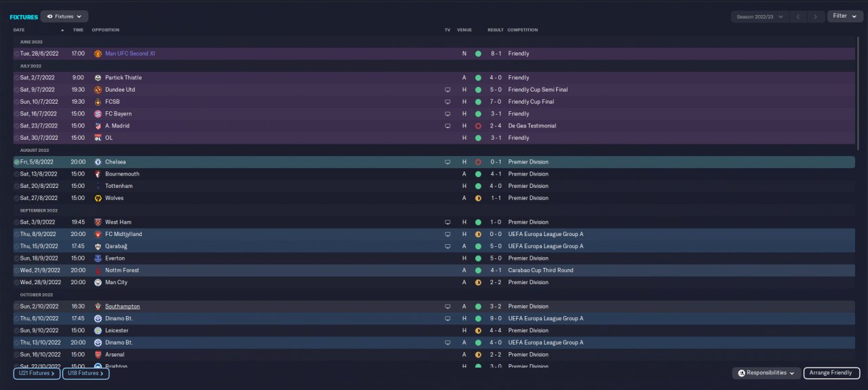The width and height of the screenshot is (868, 390).
Task: Open the Responsibilities dropdown menu
Action: (x=766, y=373)
